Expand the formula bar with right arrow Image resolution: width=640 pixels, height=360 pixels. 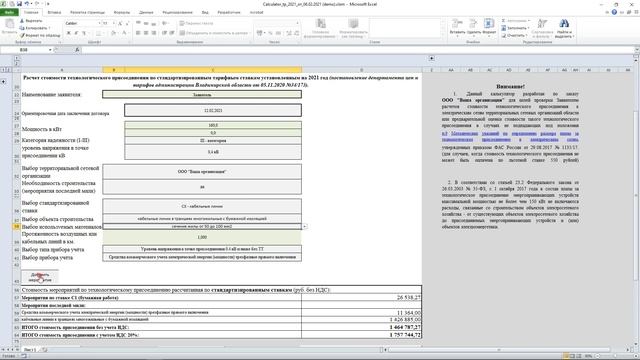[637, 49]
